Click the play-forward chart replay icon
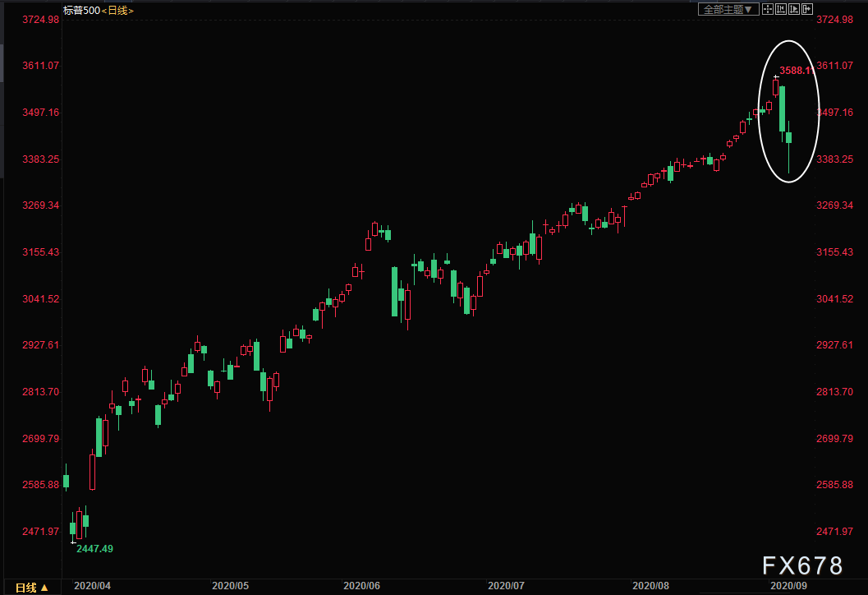Screen dimensions: 868x595 click(x=794, y=9)
